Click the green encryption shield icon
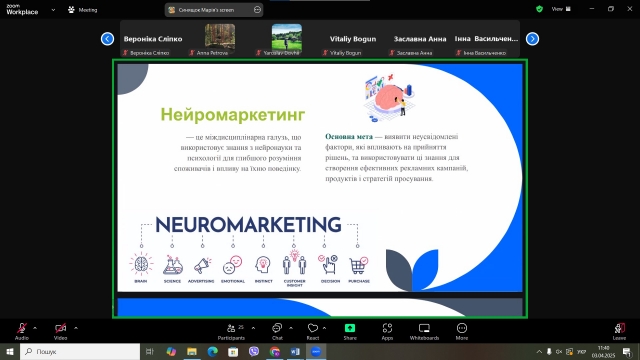This screenshot has height=360, width=640. [539, 9]
